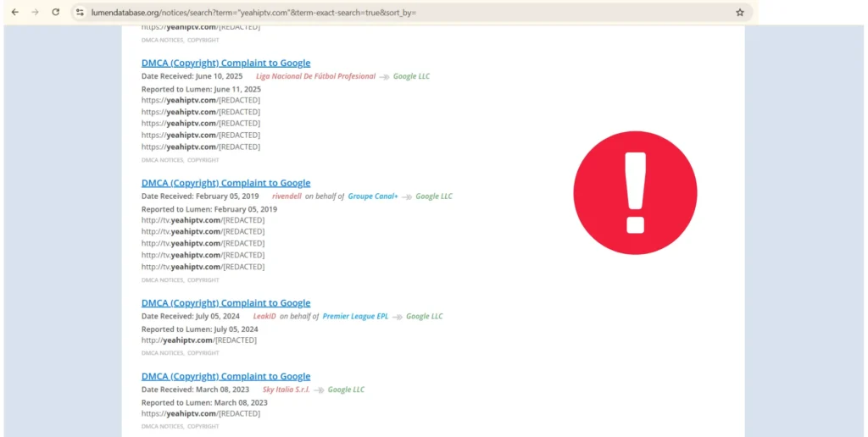Open the July 05, 2024 DMCA complaint
Screen dimensions: 868x437
[225, 303]
